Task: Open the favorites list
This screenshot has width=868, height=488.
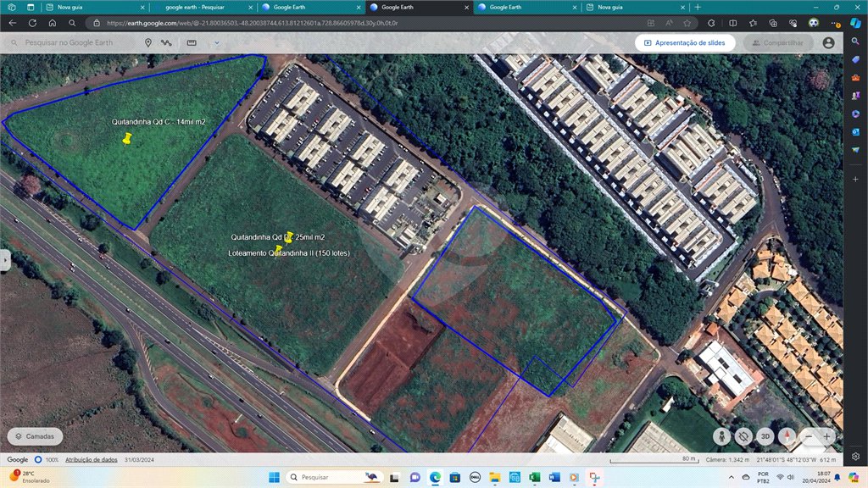Action: click(753, 23)
